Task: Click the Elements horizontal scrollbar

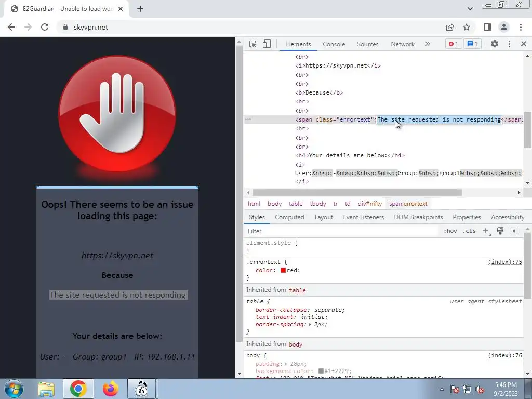Action: click(x=357, y=192)
